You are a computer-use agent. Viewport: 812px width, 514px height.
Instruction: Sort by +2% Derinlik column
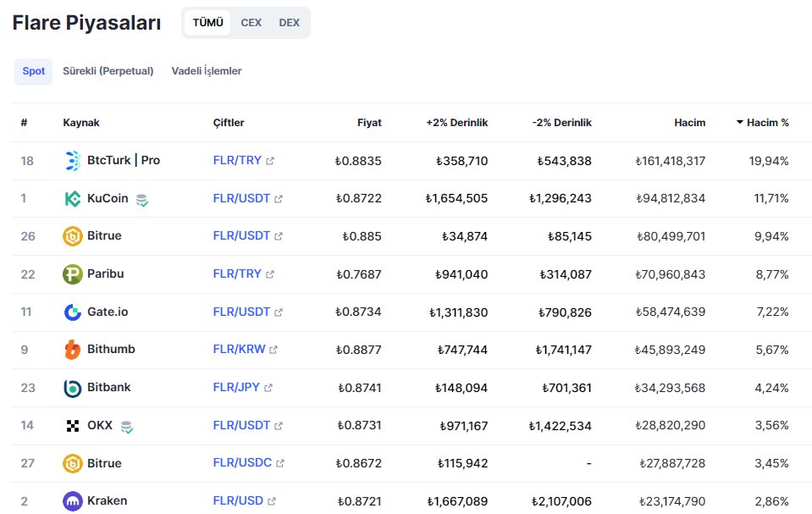[456, 123]
